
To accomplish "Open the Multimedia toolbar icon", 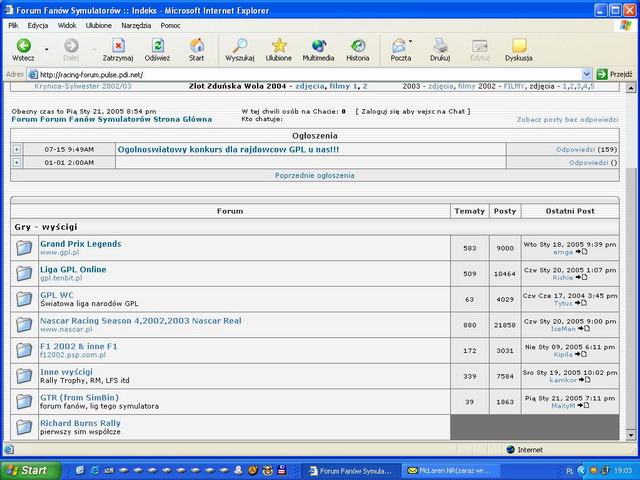I will tap(318, 45).
